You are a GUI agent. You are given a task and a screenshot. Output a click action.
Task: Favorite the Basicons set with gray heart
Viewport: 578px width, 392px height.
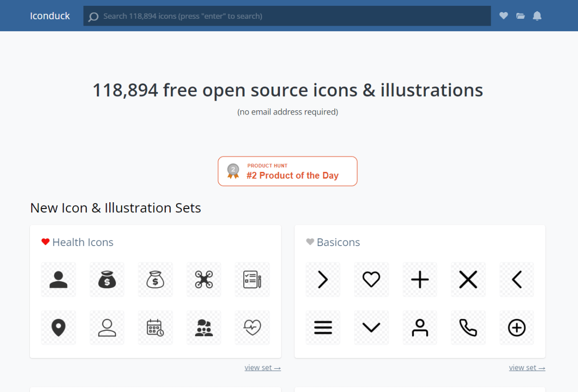click(310, 242)
